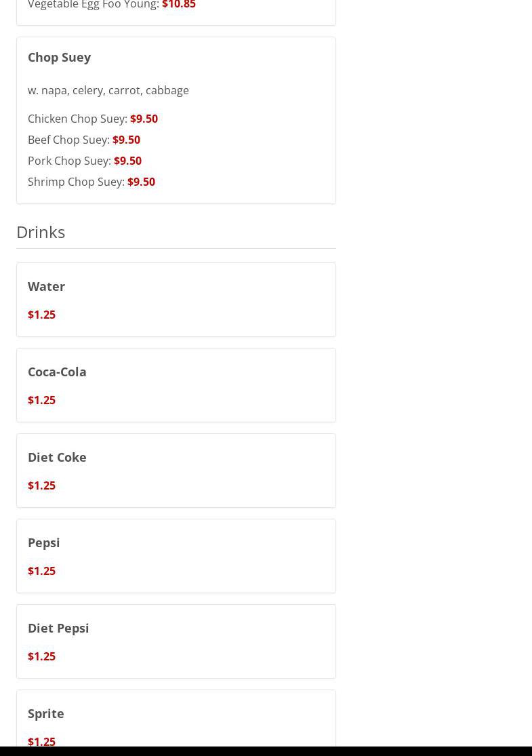Click the price below Diet Pepsi
This screenshot has width=532, height=756.
[41, 656]
